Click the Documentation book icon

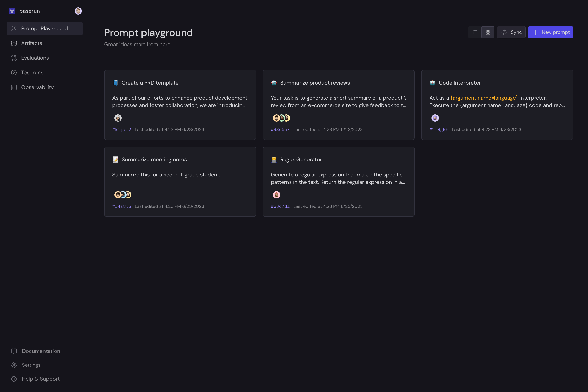coord(14,351)
